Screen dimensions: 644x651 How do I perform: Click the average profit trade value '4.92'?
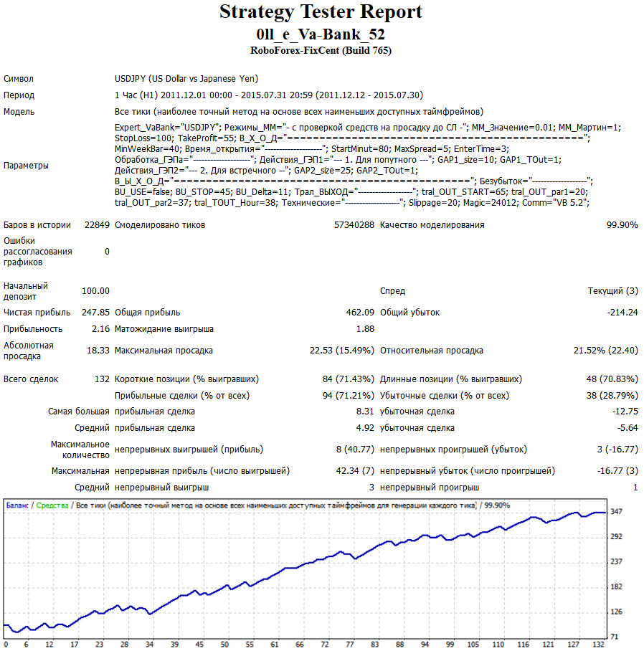366,428
